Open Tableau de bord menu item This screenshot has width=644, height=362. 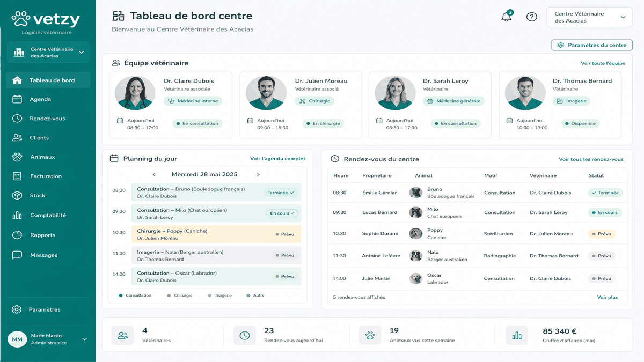(48, 80)
